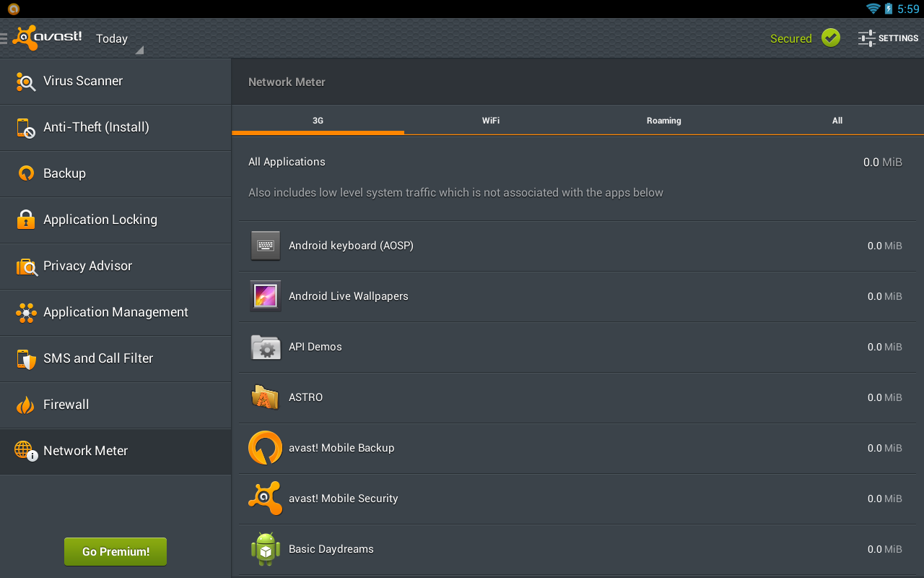The width and height of the screenshot is (924, 578).
Task: Expand the Today date selector
Action: click(x=115, y=38)
